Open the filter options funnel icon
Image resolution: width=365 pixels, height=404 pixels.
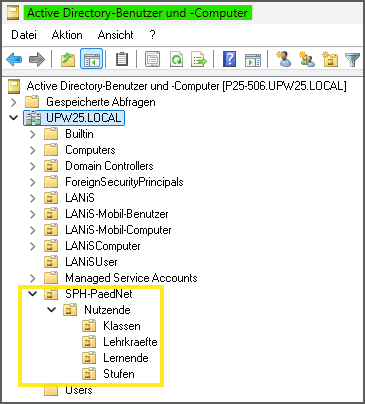tap(352, 60)
